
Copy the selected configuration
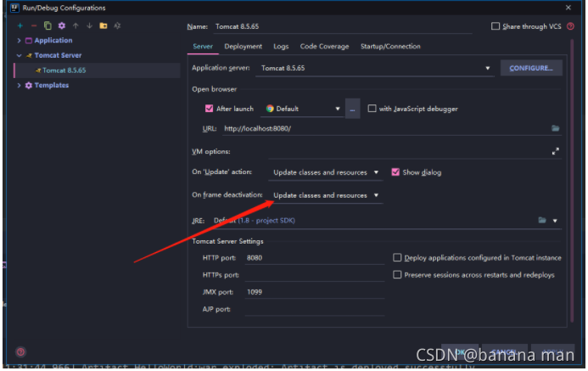click(48, 25)
